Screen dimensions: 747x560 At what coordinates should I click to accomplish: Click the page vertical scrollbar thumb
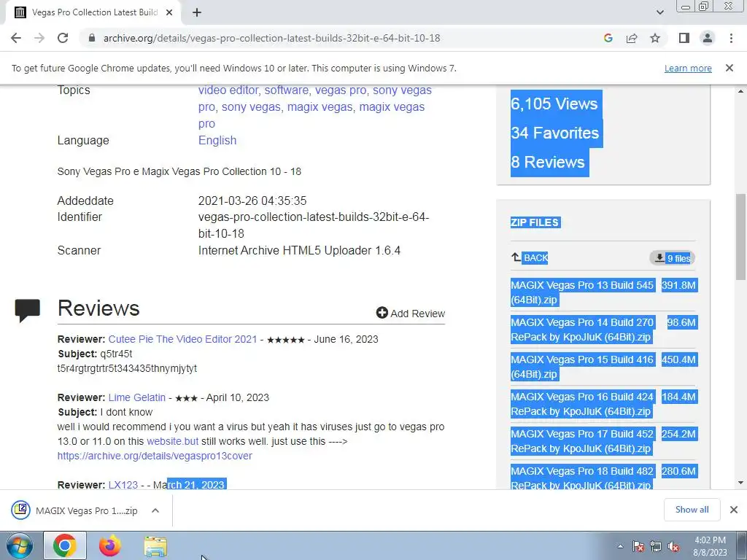tap(741, 237)
